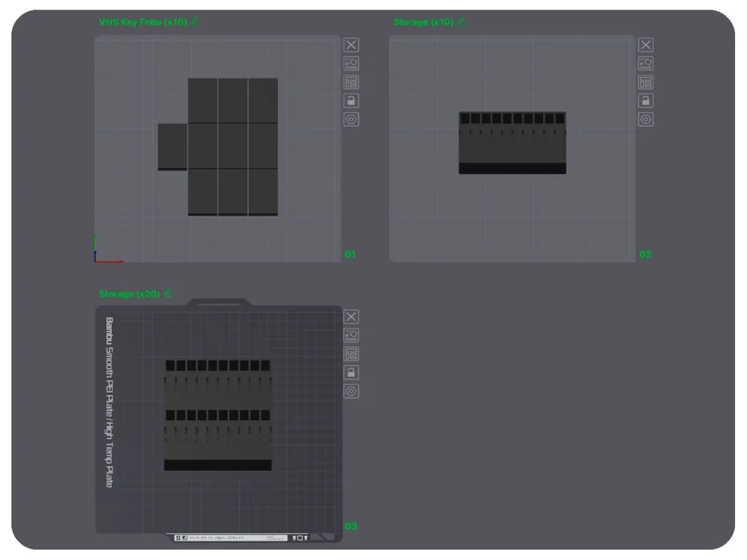
Task: Open plate settings for plate 01
Action: tap(351, 119)
